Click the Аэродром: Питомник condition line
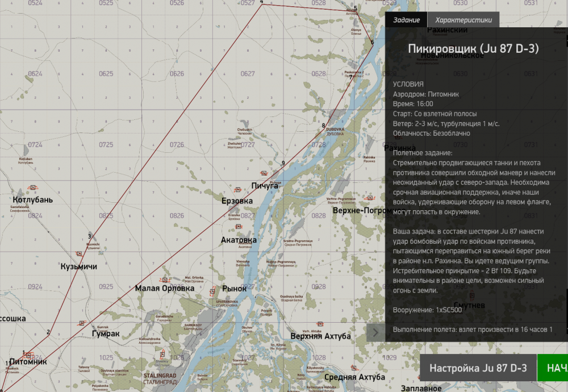568x392 pixels. [425, 94]
